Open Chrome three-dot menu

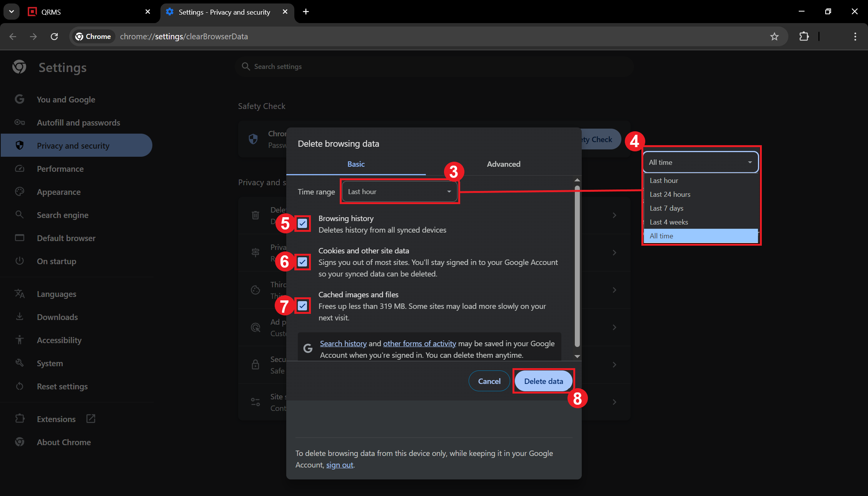click(855, 37)
